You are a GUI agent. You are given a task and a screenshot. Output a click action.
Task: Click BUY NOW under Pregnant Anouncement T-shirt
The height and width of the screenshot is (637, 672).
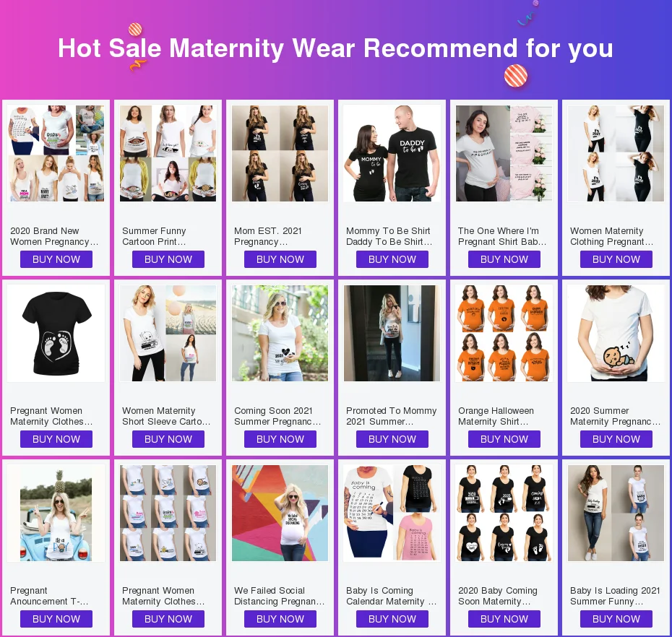(56, 619)
